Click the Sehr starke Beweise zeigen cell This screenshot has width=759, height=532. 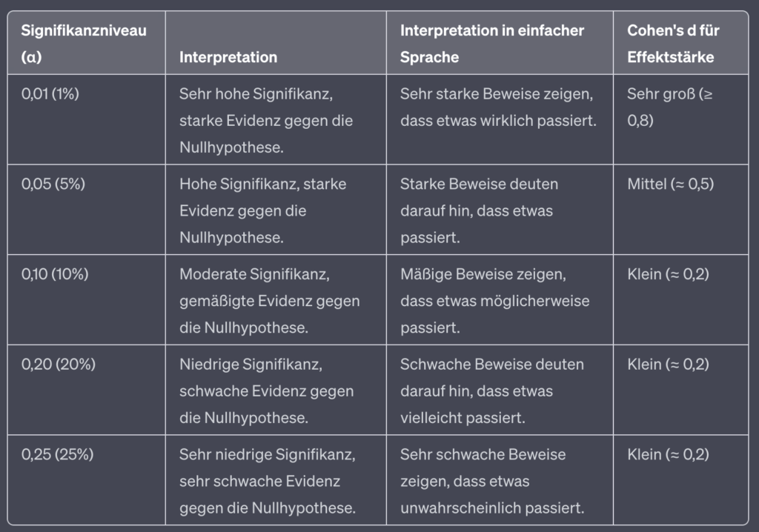point(500,119)
